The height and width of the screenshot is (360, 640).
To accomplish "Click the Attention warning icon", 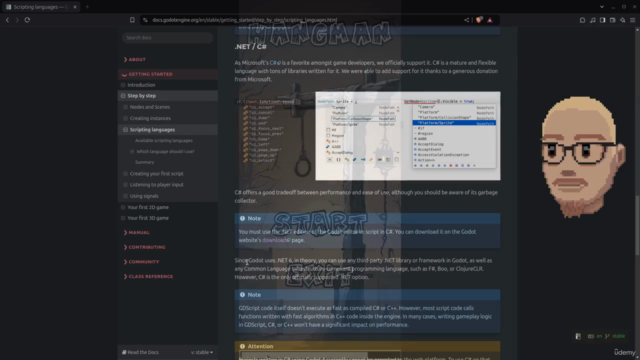I will pyautogui.click(x=242, y=346).
